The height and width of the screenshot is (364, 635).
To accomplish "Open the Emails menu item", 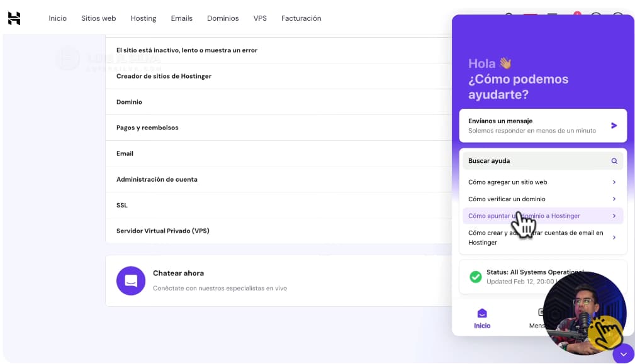I will pos(181,18).
